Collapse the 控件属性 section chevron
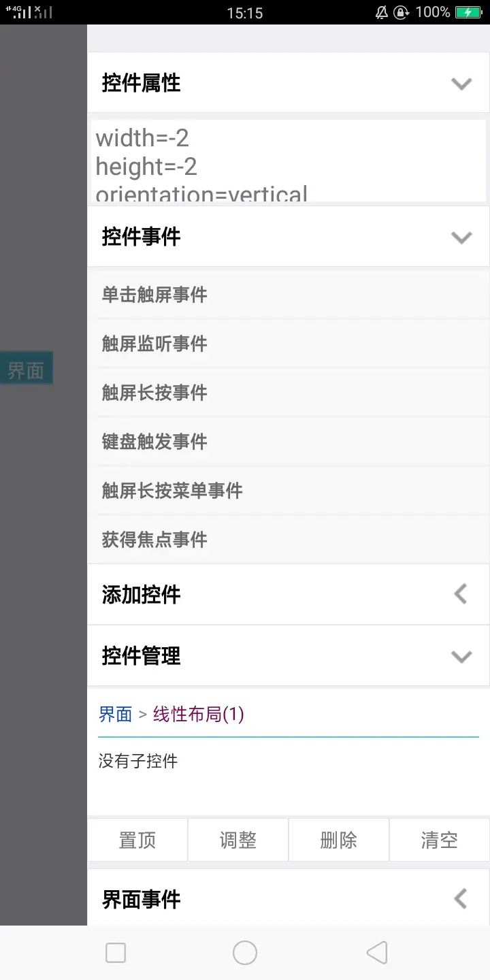This screenshot has width=490, height=980. click(x=461, y=84)
